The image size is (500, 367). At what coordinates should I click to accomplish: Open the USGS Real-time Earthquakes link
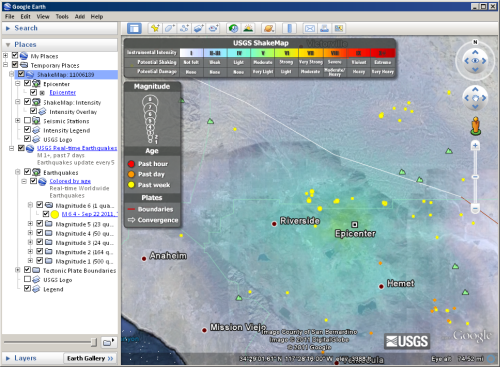(77, 148)
